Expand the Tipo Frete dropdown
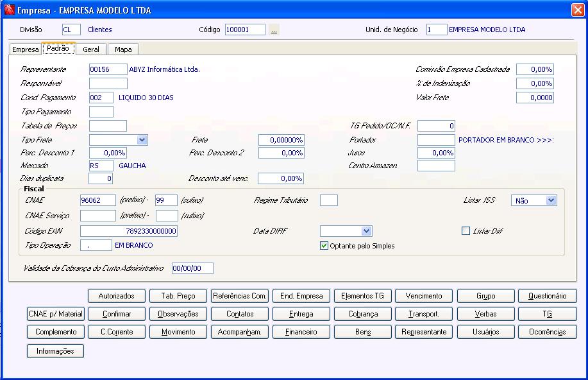 click(x=142, y=140)
